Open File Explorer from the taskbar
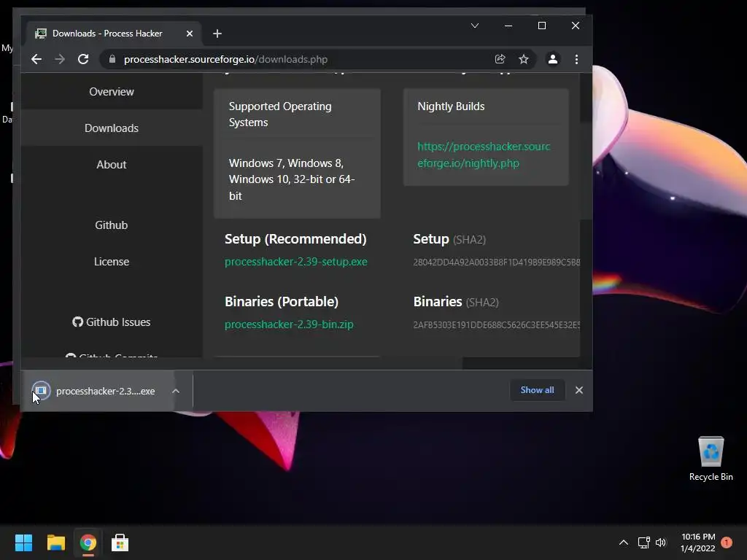Image resolution: width=747 pixels, height=560 pixels. (x=55, y=542)
